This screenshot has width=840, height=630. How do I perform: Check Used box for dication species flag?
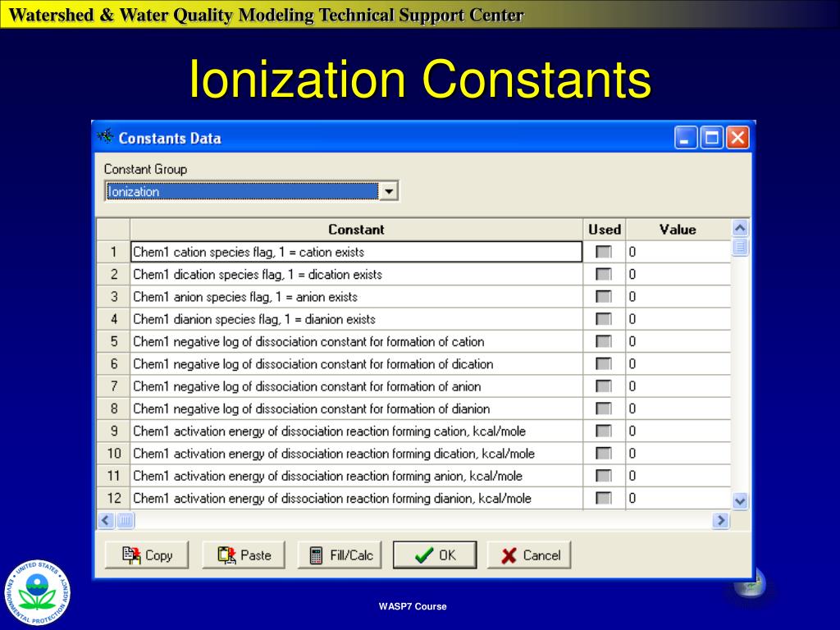coord(604,274)
